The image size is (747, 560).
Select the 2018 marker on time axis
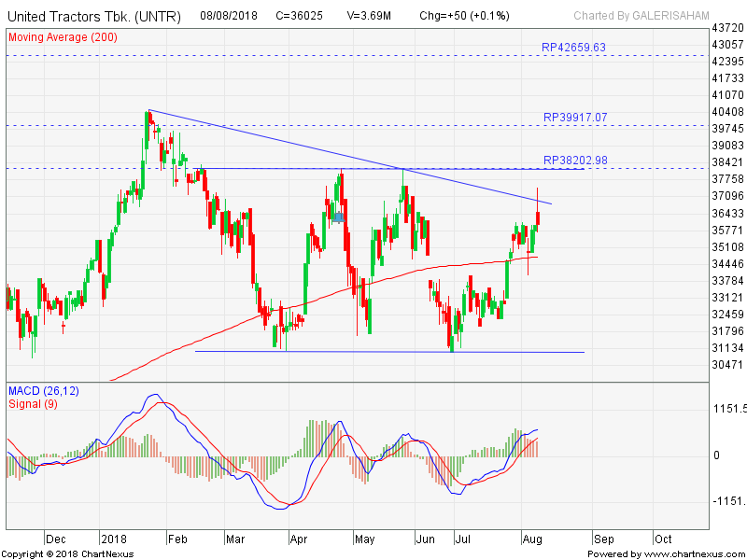pyautogui.click(x=114, y=539)
